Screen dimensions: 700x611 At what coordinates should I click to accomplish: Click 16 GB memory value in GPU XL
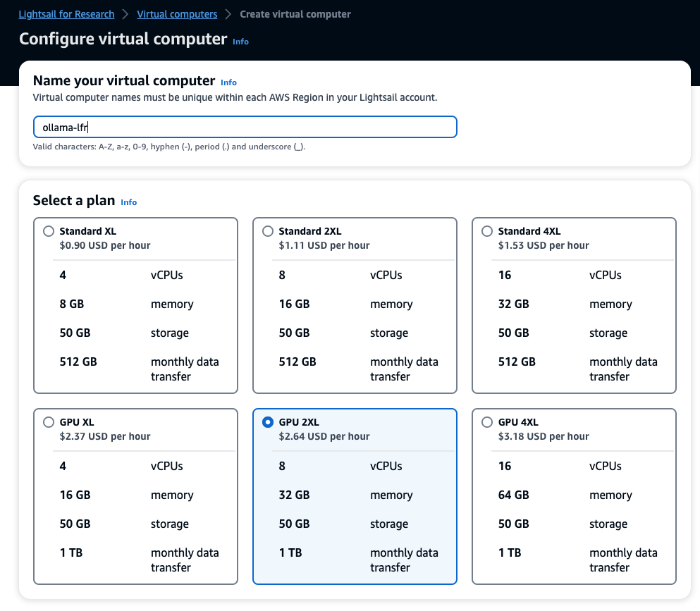tap(75, 495)
